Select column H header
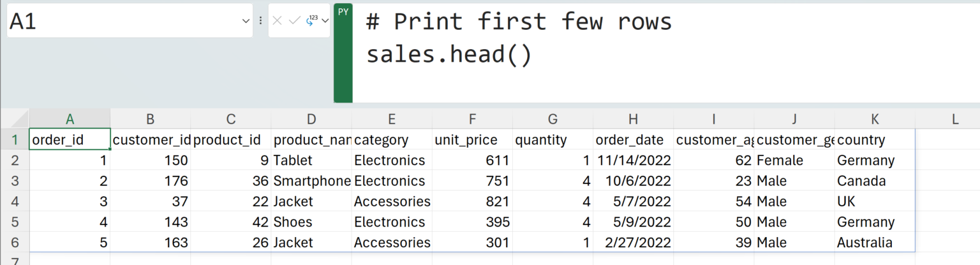The height and width of the screenshot is (265, 980). click(x=633, y=118)
